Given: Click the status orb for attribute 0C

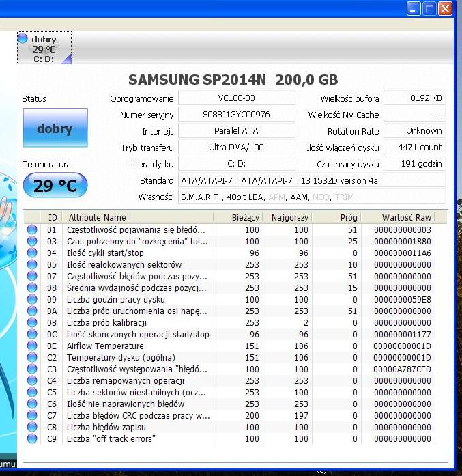Looking at the screenshot, I should (32, 334).
